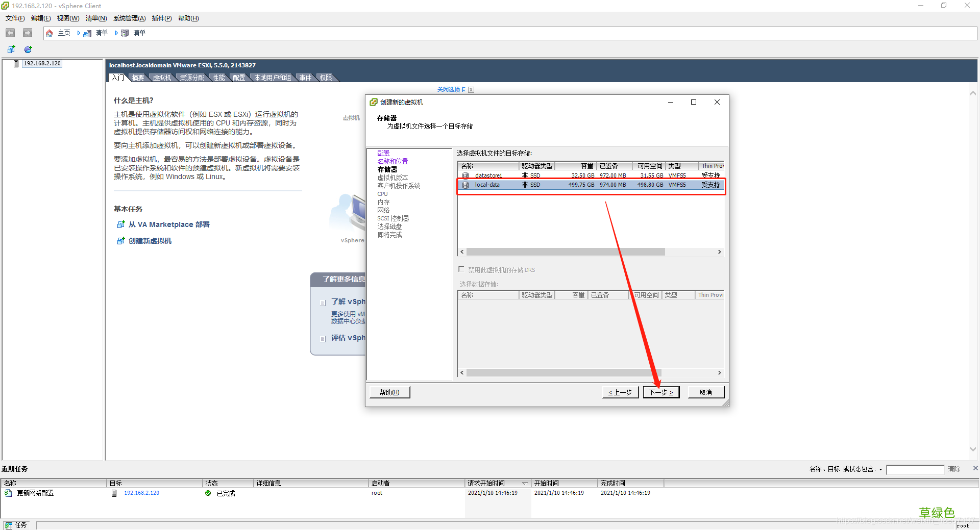Sort datastores by 名称 column header
This screenshot has height=530, width=980.
[488, 166]
